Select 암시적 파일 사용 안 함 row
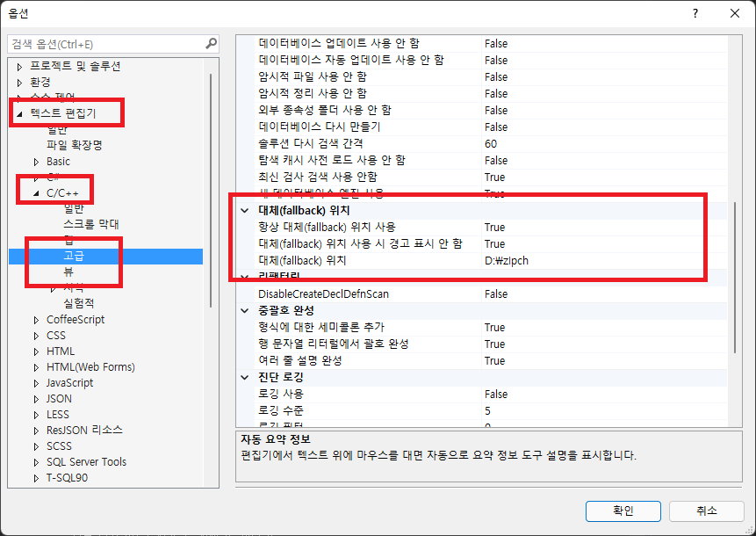The height and width of the screenshot is (536, 756). 492,77
